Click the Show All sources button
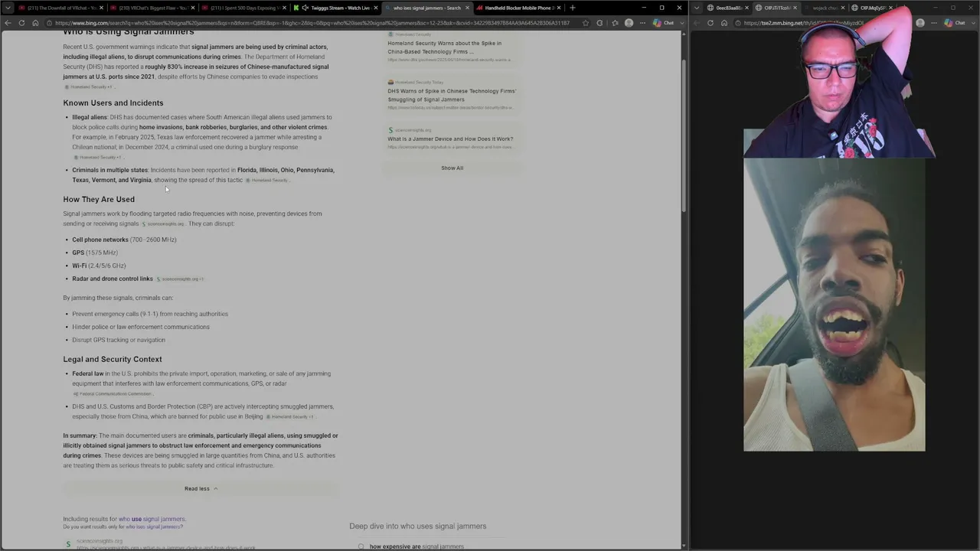Viewport: 980px width, 551px height. point(452,168)
